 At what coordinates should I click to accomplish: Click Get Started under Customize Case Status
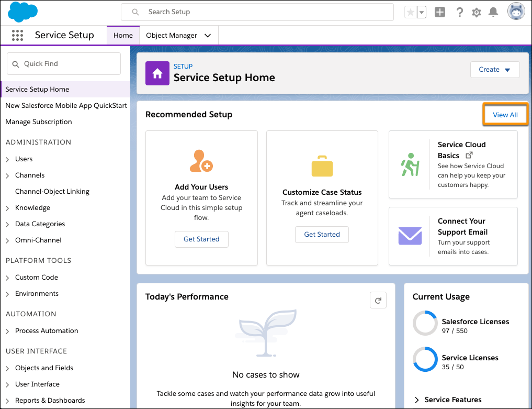(x=322, y=235)
